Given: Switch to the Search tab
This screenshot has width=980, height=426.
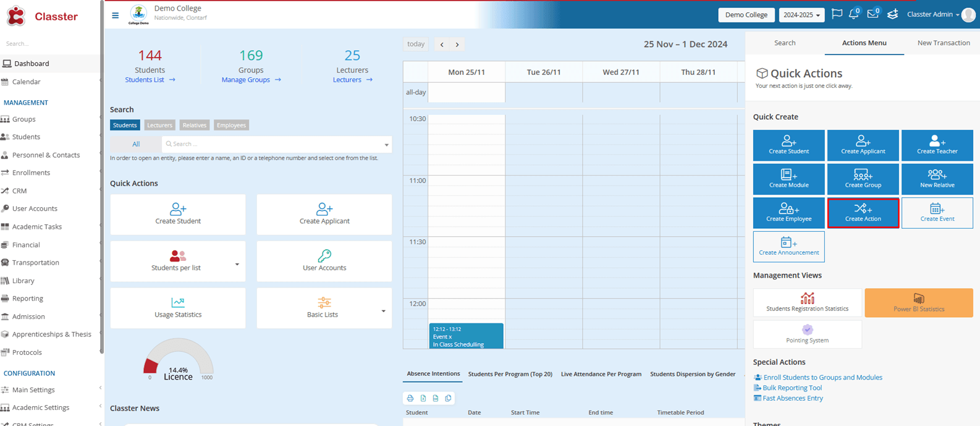Looking at the screenshot, I should tap(785, 43).
